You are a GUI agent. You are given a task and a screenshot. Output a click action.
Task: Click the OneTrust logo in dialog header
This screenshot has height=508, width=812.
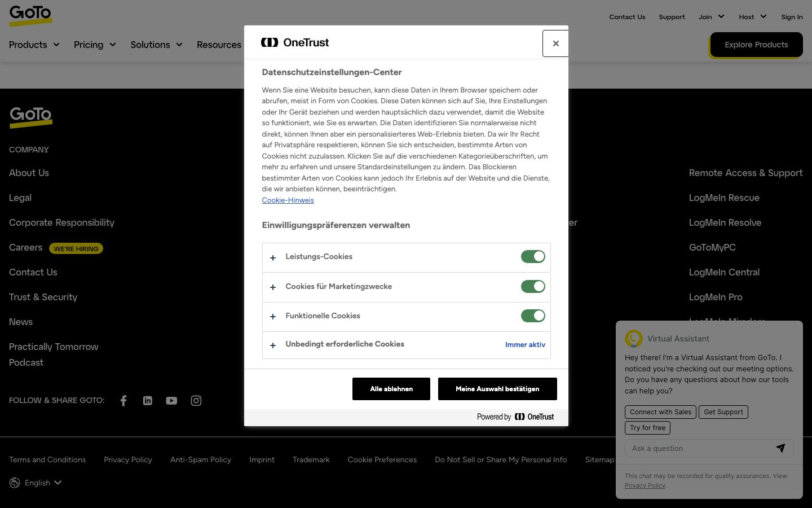tap(295, 42)
